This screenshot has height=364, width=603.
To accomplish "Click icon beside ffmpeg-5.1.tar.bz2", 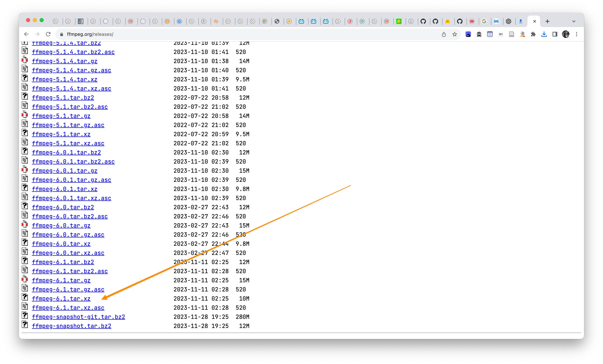I will (25, 96).
